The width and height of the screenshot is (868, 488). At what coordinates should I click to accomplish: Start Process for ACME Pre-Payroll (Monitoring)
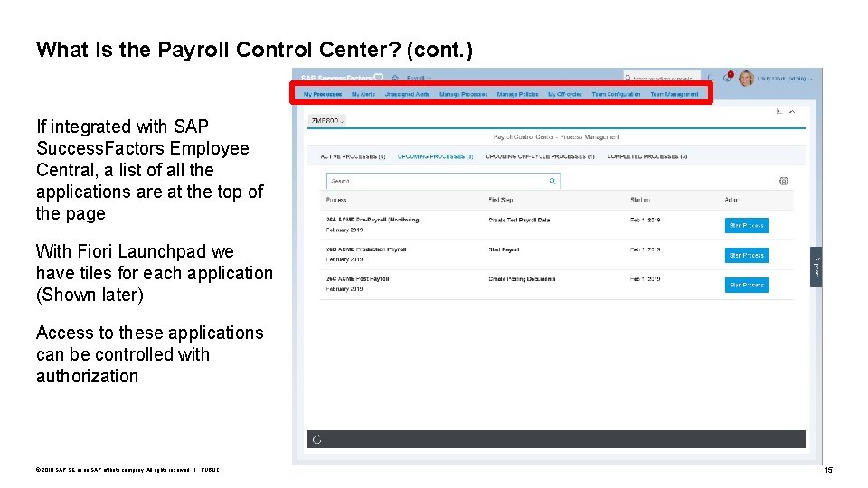coord(746,225)
